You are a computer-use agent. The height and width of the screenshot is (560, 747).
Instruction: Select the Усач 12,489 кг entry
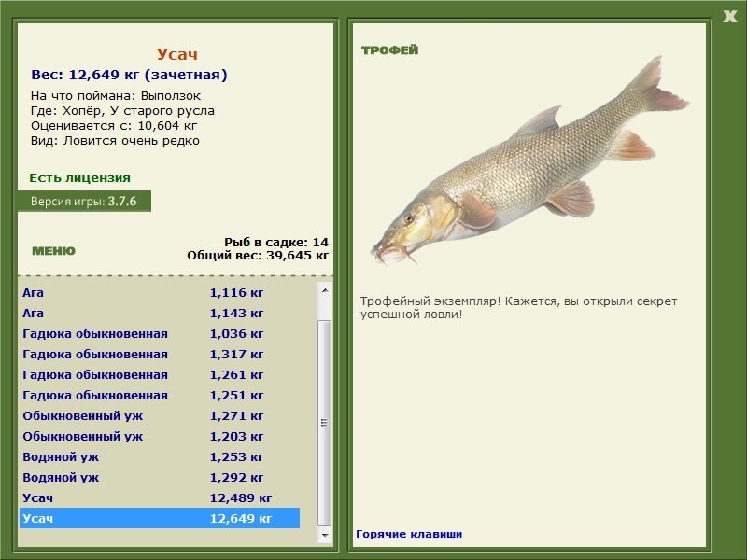[x=160, y=497]
